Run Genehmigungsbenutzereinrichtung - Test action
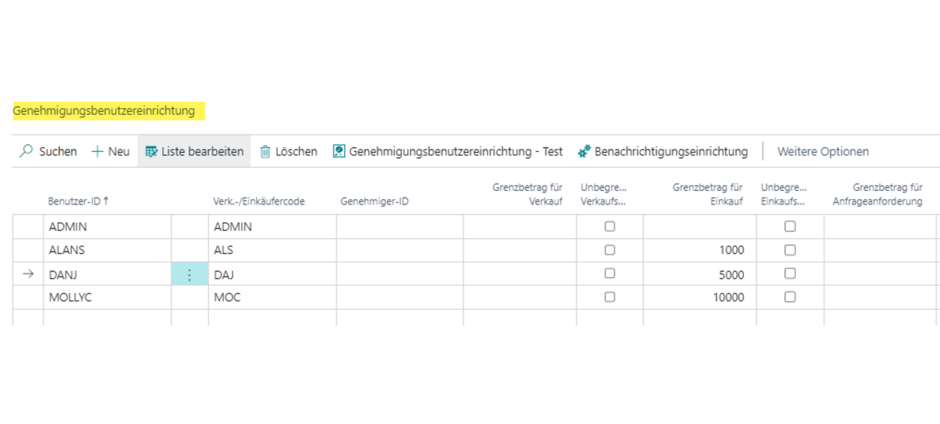This screenshot has width=940, height=424. click(x=447, y=152)
